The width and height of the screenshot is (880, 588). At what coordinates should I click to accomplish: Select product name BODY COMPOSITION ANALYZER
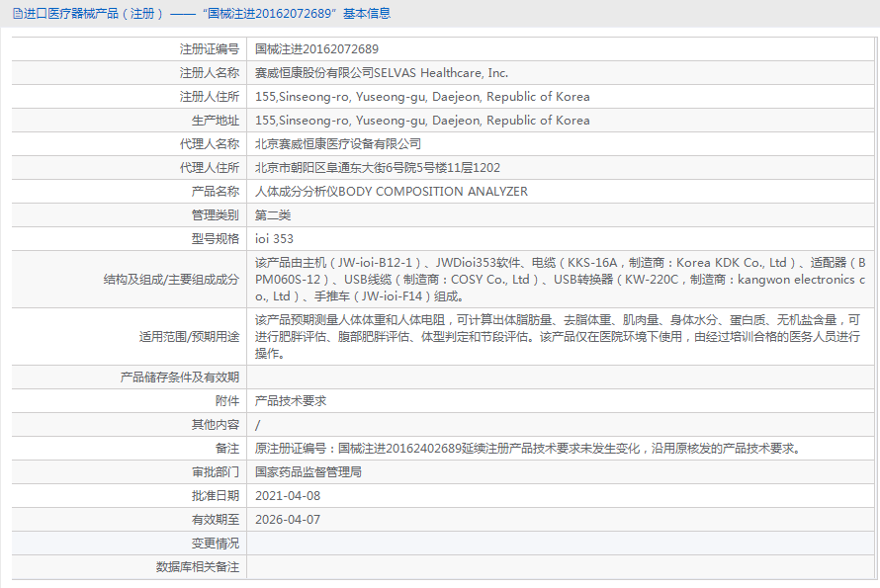pos(433,192)
